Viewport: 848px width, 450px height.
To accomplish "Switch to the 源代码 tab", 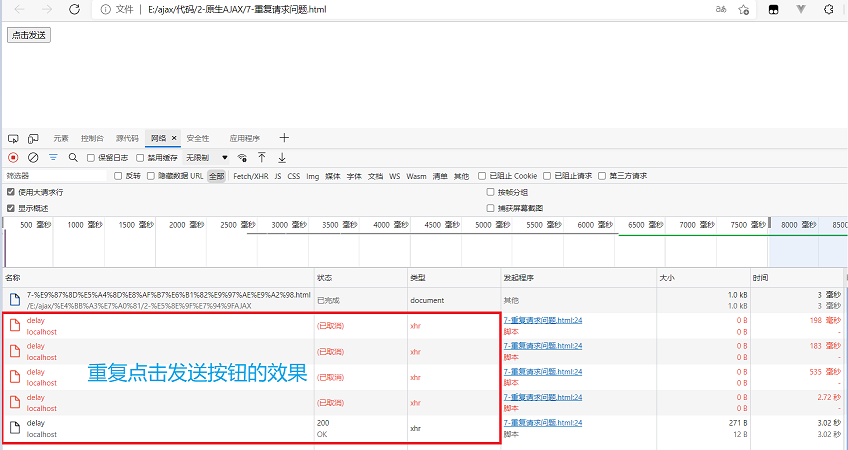I will tap(127, 138).
